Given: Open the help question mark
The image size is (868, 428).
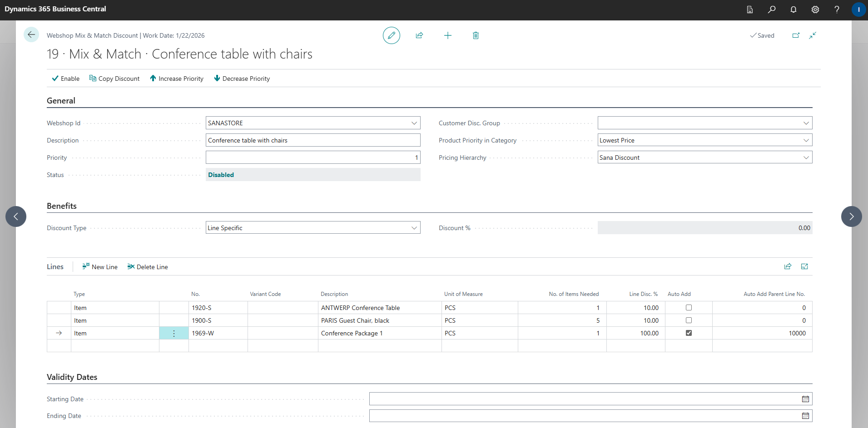Looking at the screenshot, I should [837, 10].
